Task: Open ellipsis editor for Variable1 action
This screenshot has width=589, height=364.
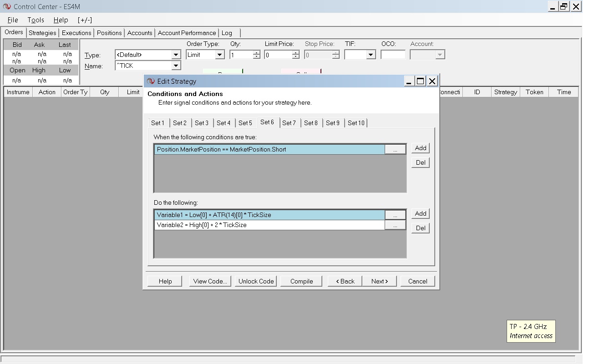Action: 395,215
